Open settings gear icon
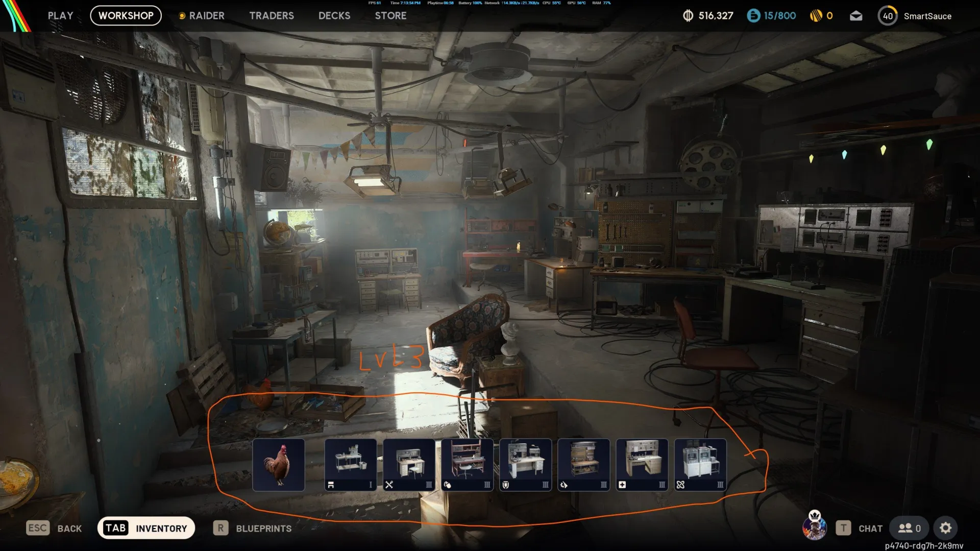Viewport: 980px width, 551px height. (945, 528)
